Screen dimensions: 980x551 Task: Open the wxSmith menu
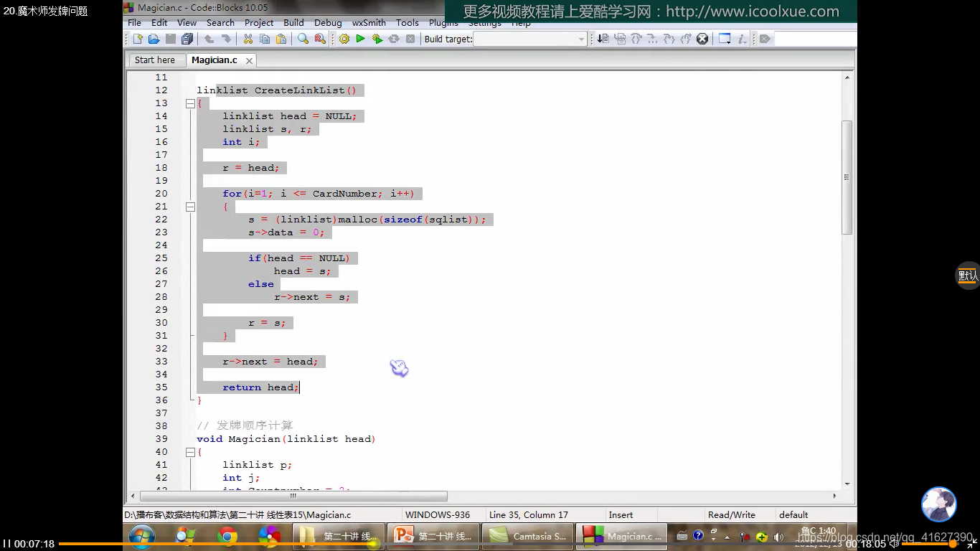[369, 23]
